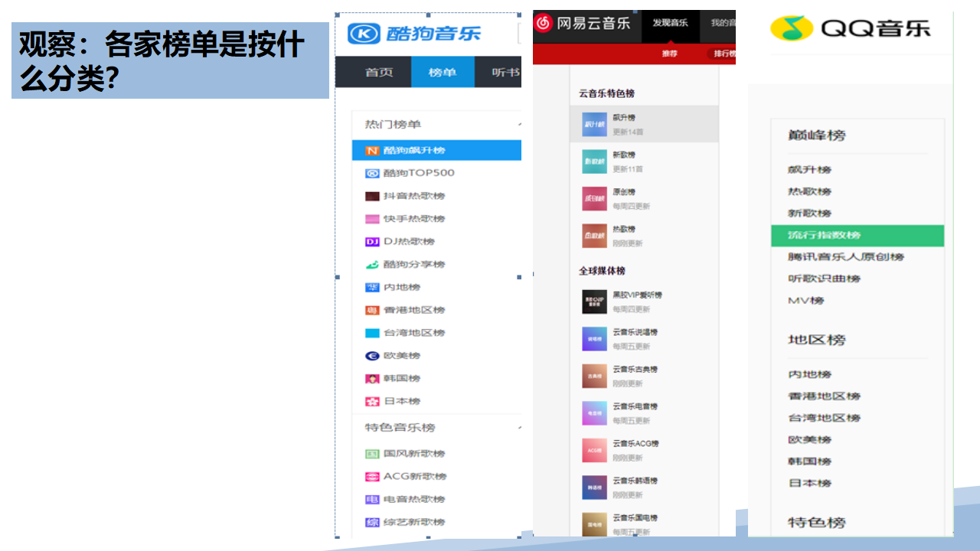The height and width of the screenshot is (551, 980).
Task: Select 内地榜 under QQ Music 地区榜
Action: [809, 374]
